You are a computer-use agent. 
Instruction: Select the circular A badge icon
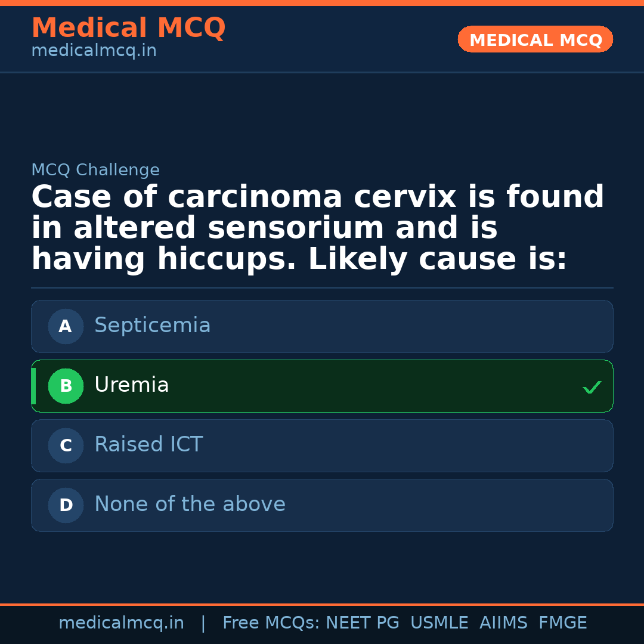click(x=66, y=326)
